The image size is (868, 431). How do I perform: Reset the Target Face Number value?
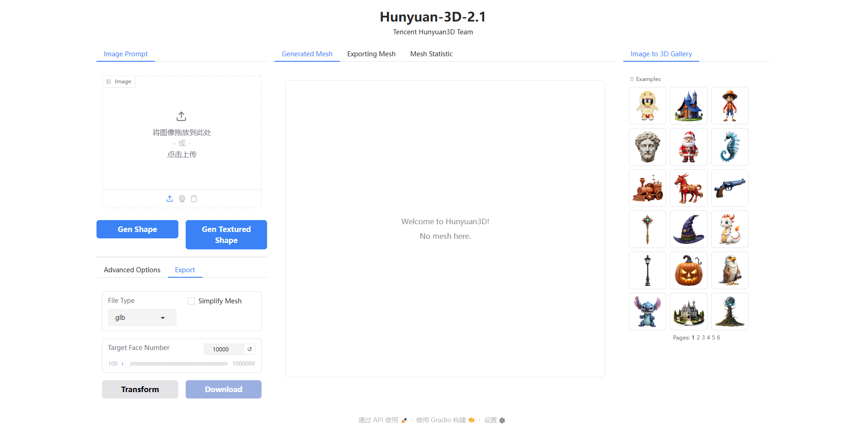[250, 349]
